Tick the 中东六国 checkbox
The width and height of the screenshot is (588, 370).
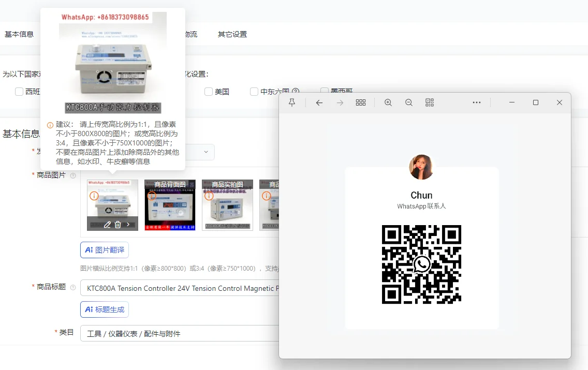254,92
